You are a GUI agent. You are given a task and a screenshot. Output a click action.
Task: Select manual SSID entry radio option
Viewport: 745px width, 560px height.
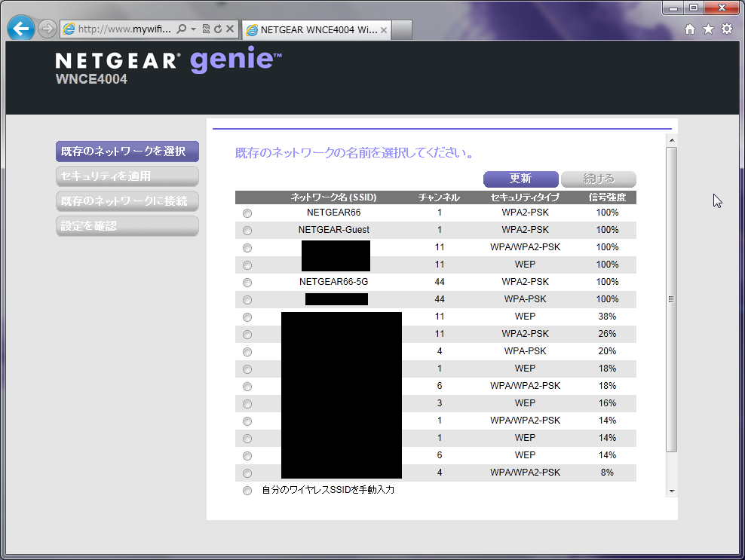pyautogui.click(x=247, y=491)
